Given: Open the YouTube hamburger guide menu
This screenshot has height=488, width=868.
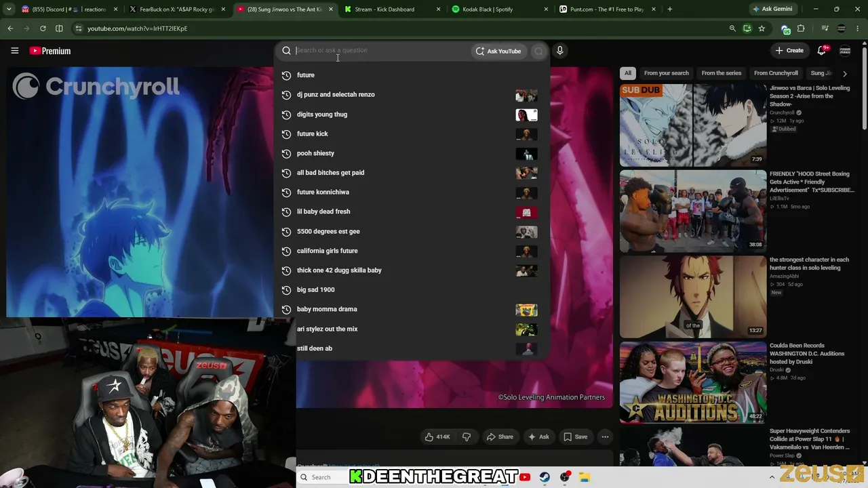Looking at the screenshot, I should [14, 51].
